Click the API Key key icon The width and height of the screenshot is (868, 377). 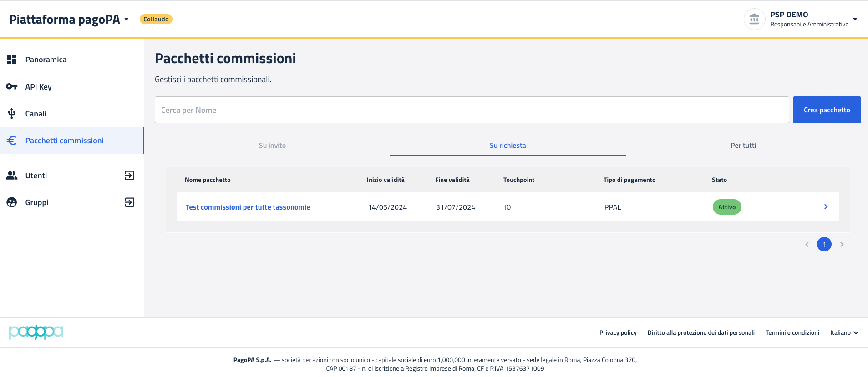(x=12, y=86)
